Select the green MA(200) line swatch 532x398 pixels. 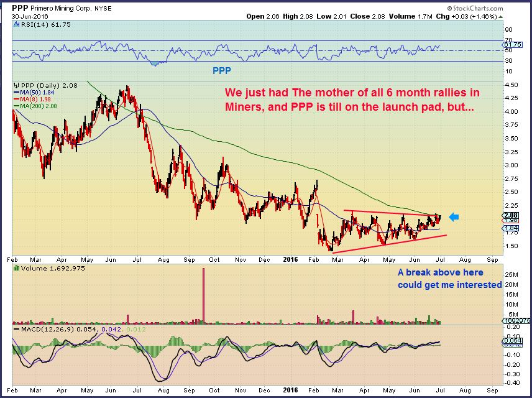coord(16,106)
